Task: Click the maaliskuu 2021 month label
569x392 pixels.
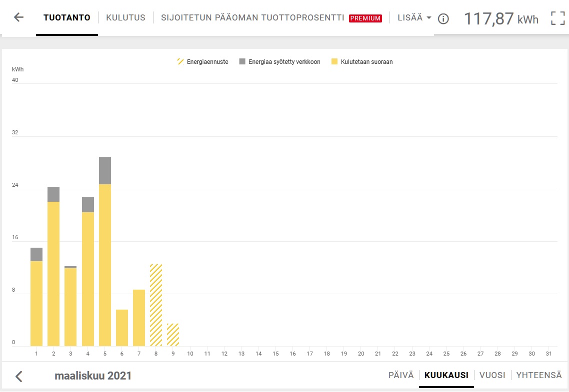Action: pos(93,376)
